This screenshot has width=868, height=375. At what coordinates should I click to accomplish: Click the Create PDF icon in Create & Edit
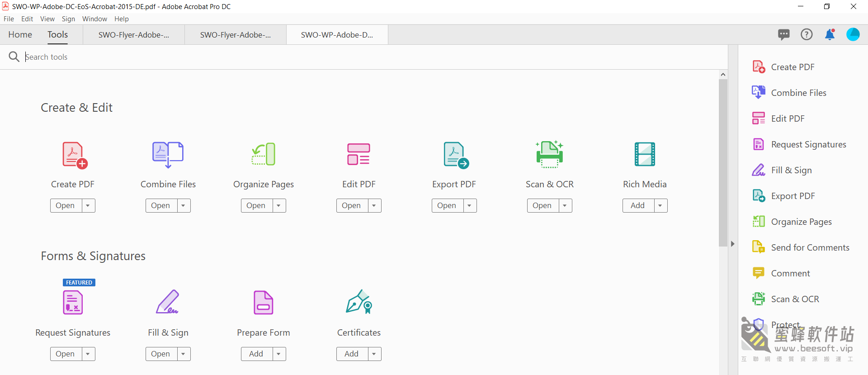(x=75, y=155)
